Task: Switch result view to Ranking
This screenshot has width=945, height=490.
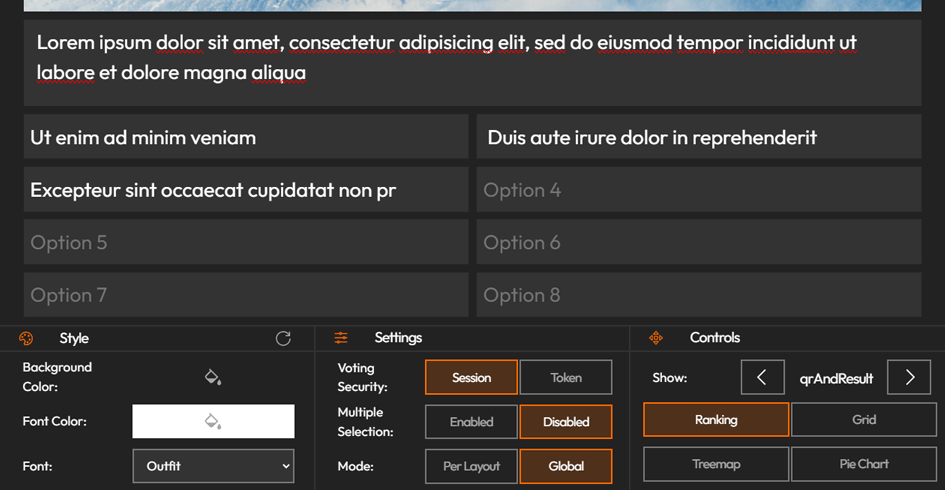Action: (716, 420)
